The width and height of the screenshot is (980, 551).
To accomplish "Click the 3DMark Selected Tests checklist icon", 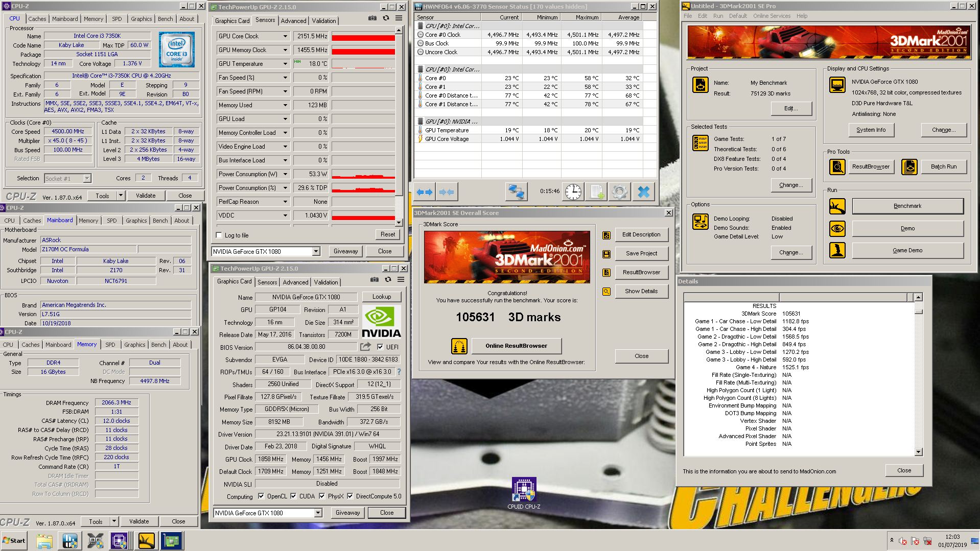I will (700, 143).
